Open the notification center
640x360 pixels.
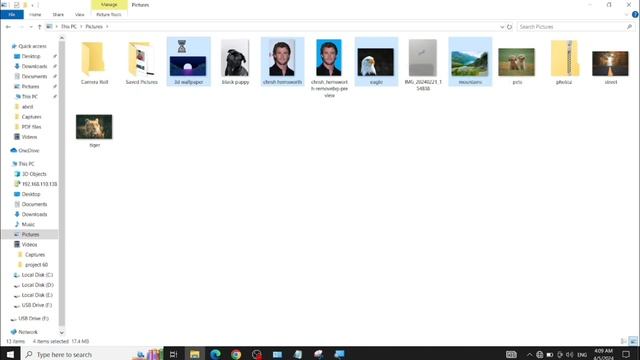click(x=626, y=354)
